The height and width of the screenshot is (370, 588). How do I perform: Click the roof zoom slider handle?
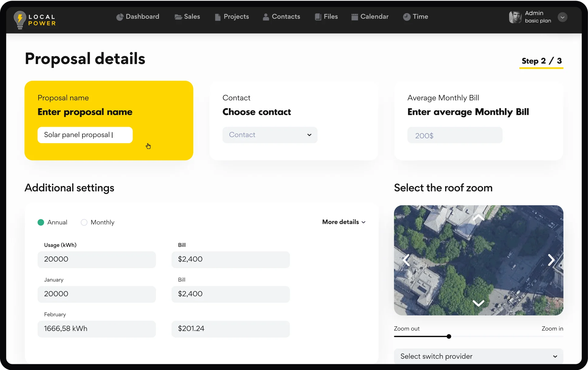[449, 336]
